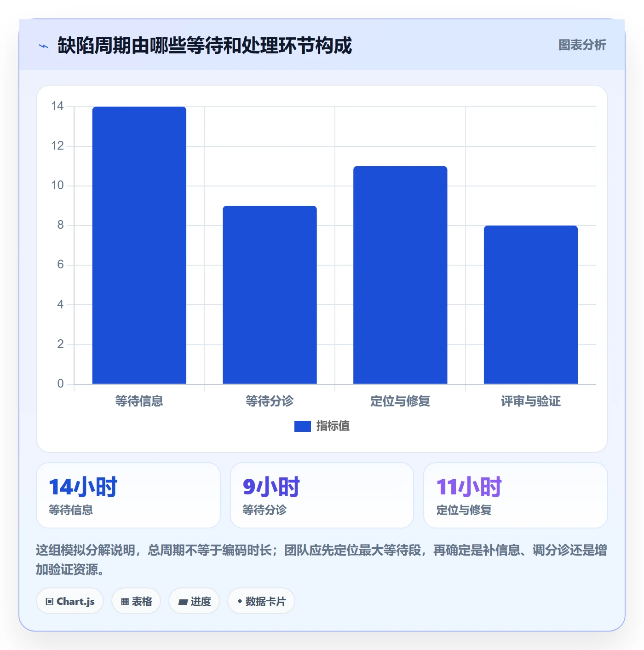Click the 进度 tag
Viewport: 644px width, 650px height.
click(194, 601)
